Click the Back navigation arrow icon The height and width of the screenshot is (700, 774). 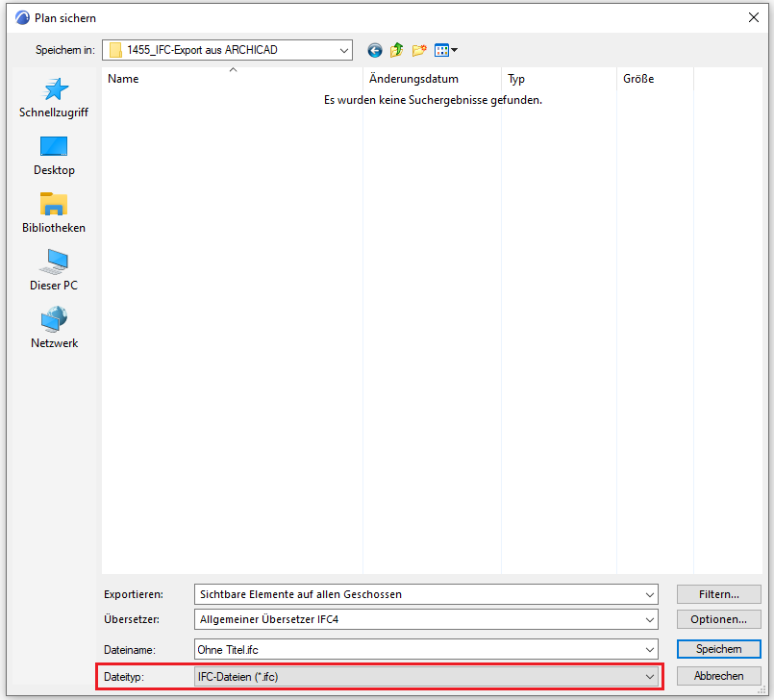pos(375,50)
